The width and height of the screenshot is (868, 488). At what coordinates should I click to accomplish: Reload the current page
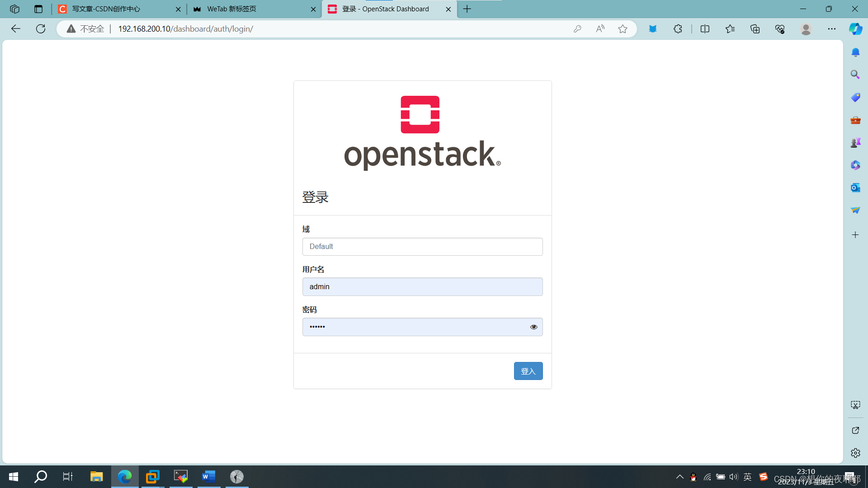41,29
